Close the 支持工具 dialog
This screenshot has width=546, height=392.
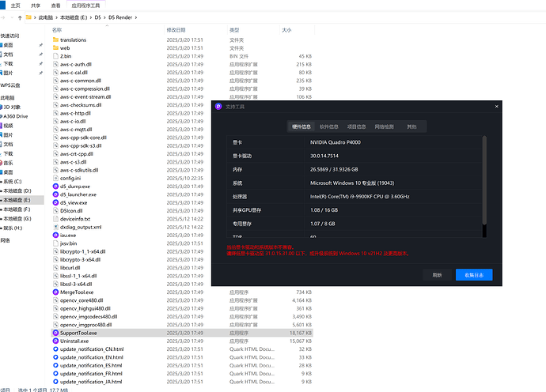tap(497, 107)
